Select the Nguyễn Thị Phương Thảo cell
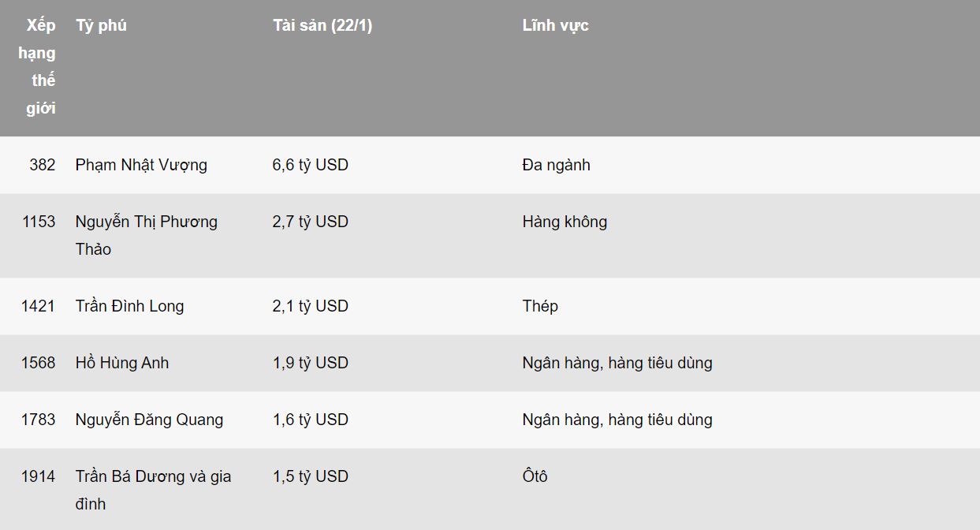The image size is (980, 530). coord(147,235)
